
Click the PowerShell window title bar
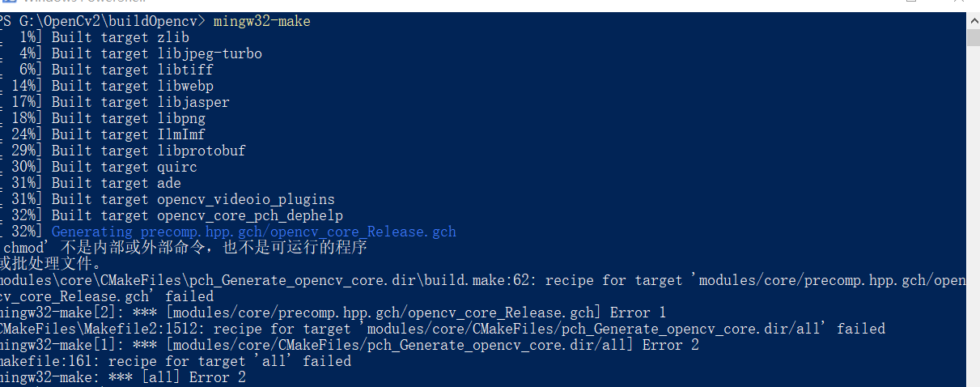(x=486, y=4)
